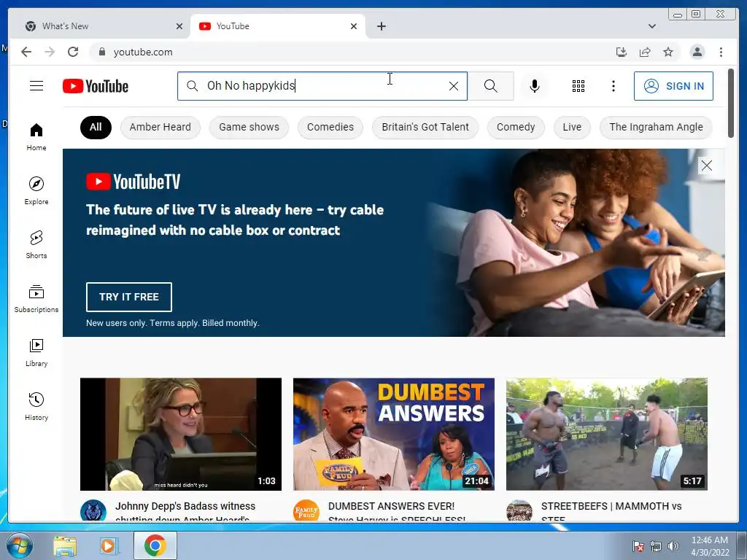Filter by the Amber Heard chip
This screenshot has width=747, height=560.
tap(160, 127)
